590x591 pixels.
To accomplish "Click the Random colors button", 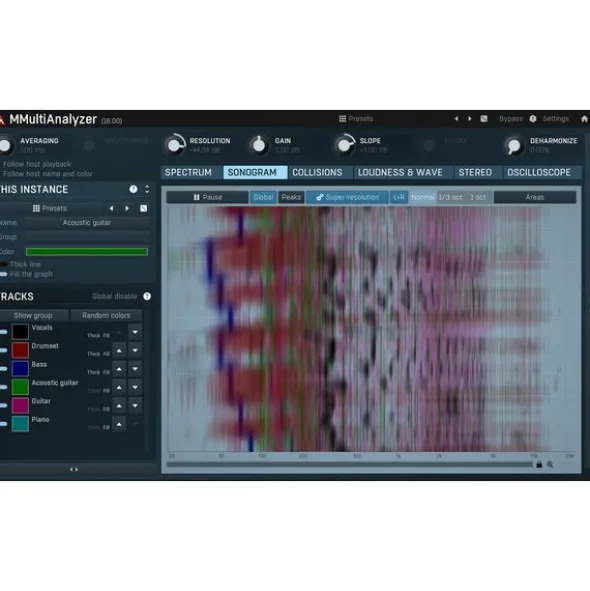I will coord(106,315).
